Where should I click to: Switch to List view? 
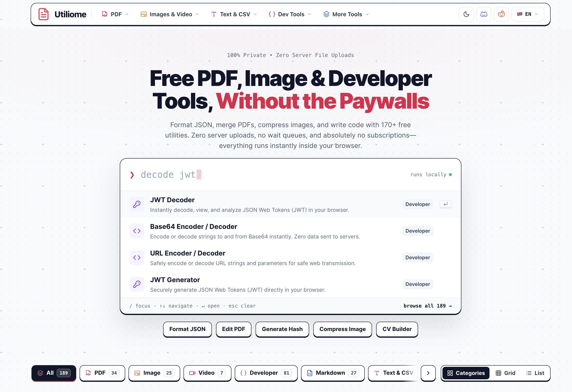coord(535,373)
